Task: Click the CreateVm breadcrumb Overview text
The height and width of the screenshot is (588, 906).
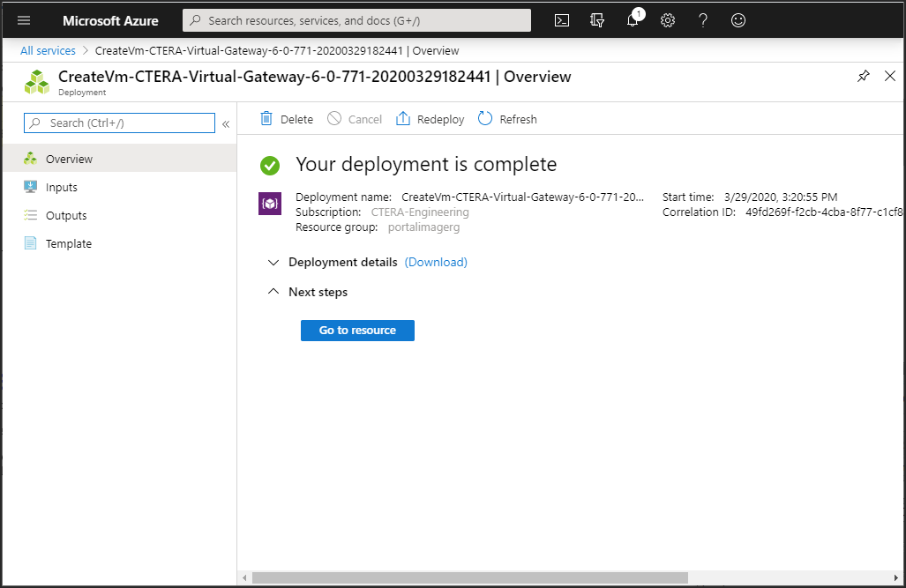Action: click(277, 51)
